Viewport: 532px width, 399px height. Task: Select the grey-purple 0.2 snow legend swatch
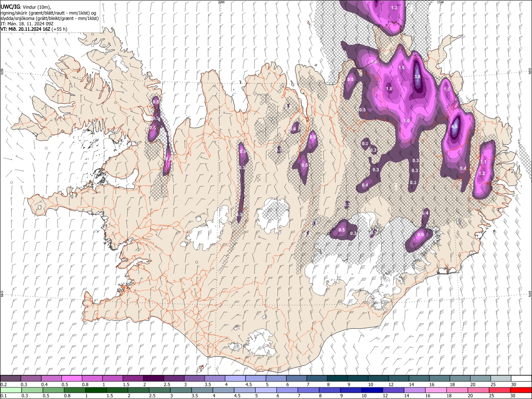[10, 379]
